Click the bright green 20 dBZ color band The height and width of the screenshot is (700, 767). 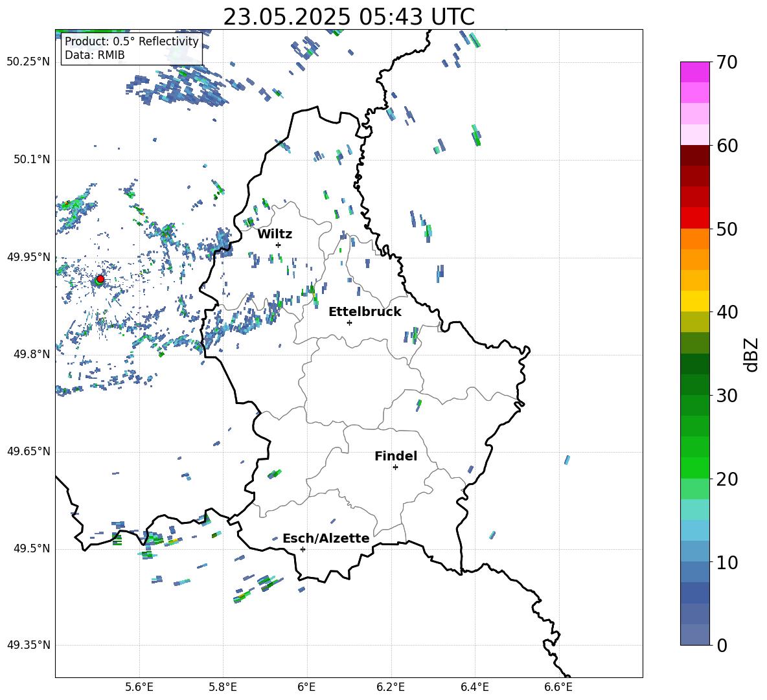tap(694, 468)
